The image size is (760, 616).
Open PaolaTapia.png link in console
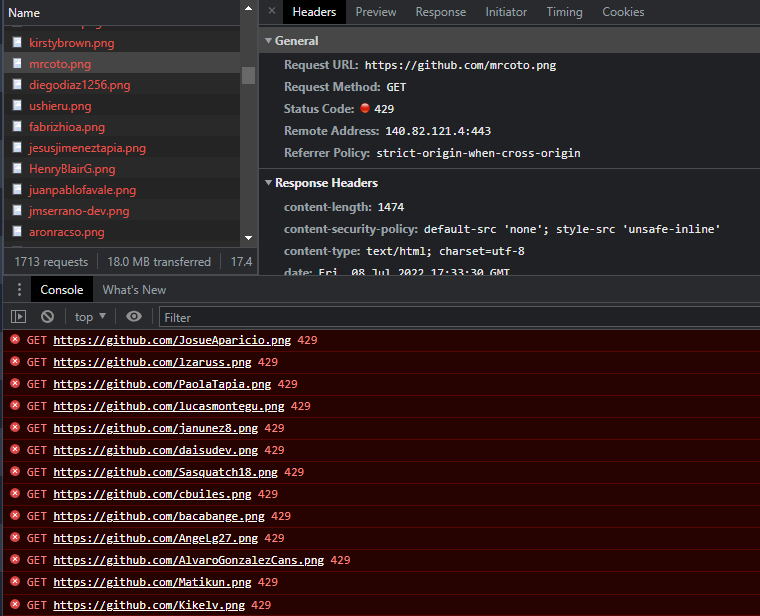coord(162,384)
